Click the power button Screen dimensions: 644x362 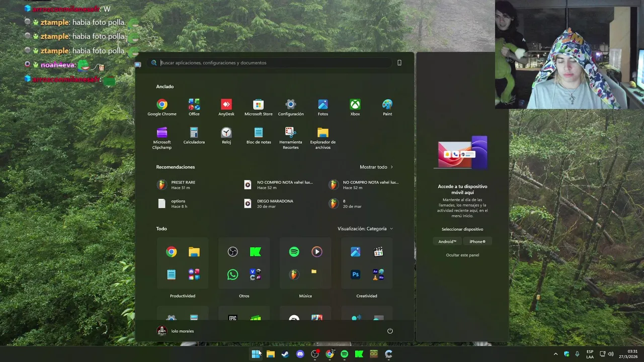390,331
